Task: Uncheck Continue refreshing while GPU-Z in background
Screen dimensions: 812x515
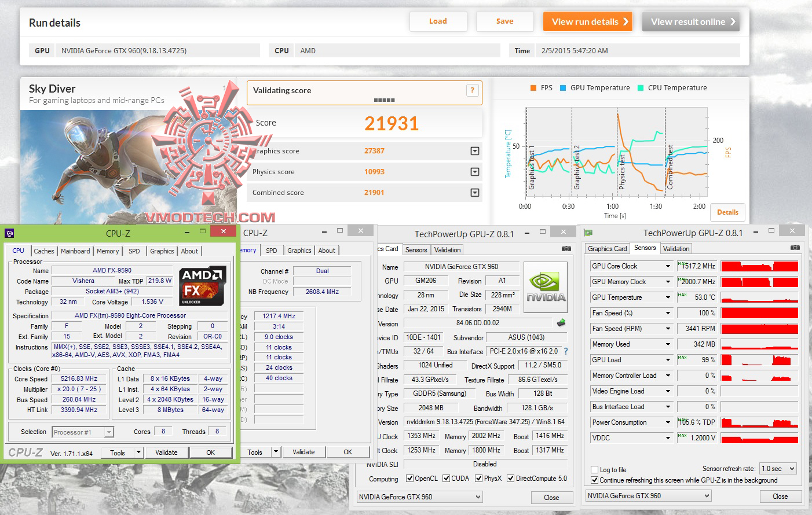Action: click(x=594, y=480)
